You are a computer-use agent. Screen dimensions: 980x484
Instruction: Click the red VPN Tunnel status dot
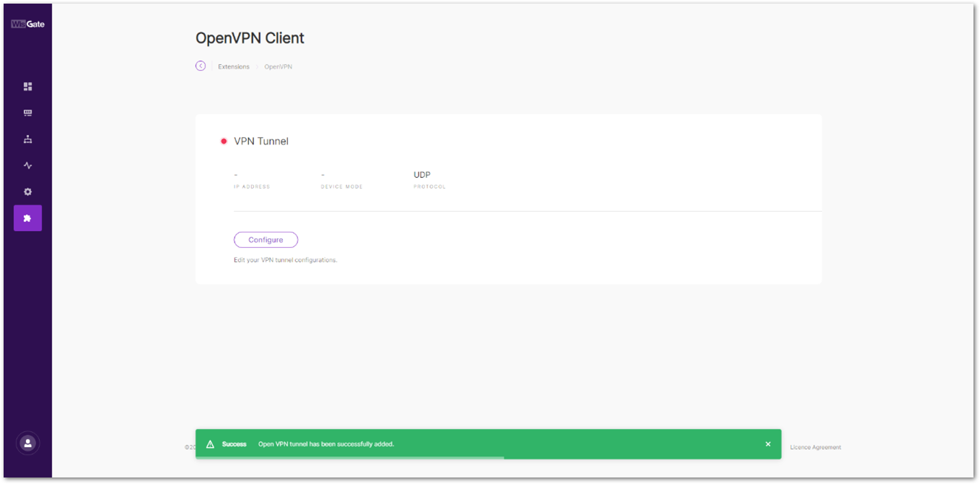(224, 142)
